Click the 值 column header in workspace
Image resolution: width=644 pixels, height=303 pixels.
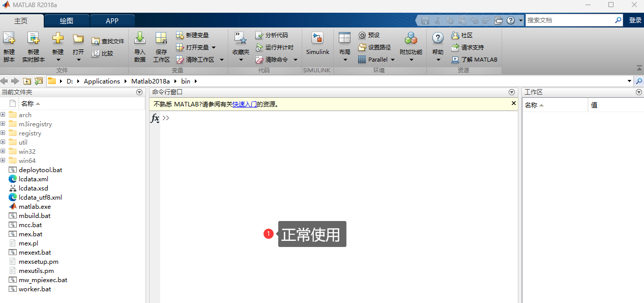coord(616,105)
